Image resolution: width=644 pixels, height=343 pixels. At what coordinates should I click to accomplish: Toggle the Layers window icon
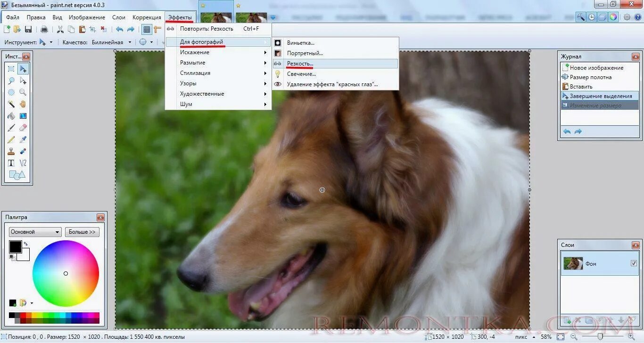(603, 17)
